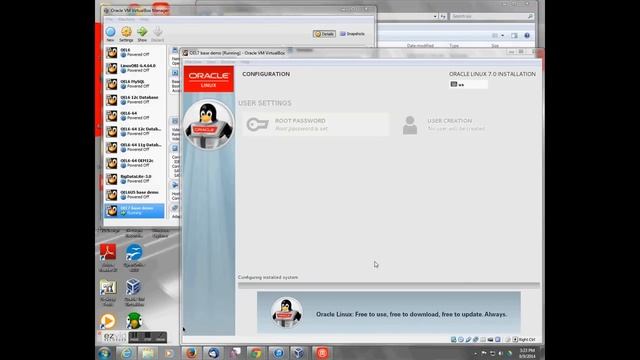
Task: Select the BigDataLite virtual machine
Action: click(x=134, y=179)
